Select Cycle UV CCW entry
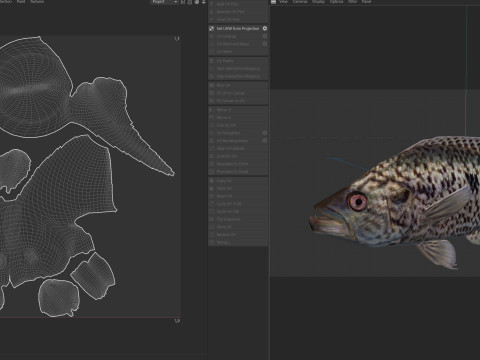 [238, 204]
